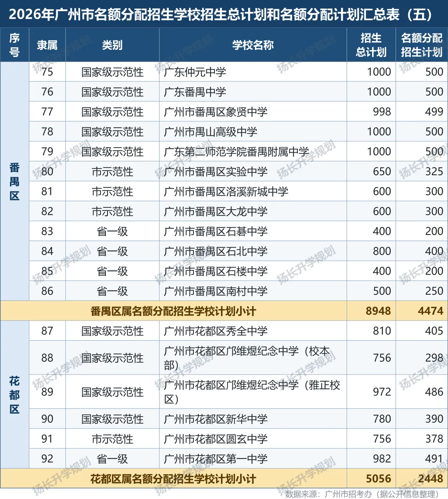Click the 省一级 category in row 92
Image resolution: width=448 pixels, height=499 pixels.
pos(112,459)
